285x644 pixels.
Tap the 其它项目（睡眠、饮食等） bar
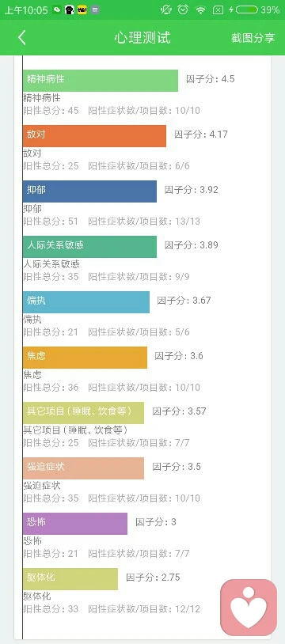pyautogui.click(x=83, y=413)
